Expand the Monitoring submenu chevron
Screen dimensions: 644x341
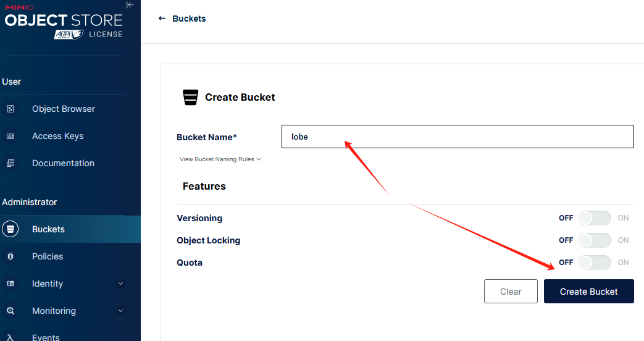tap(121, 311)
